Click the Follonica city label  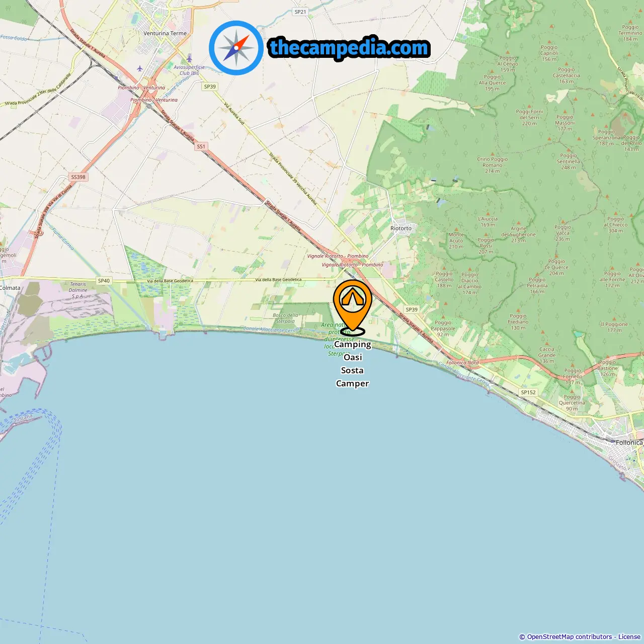(629, 443)
